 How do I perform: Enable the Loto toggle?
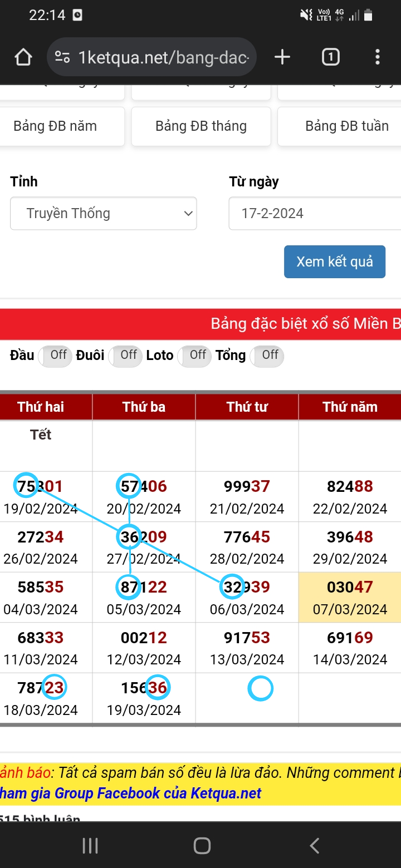[x=194, y=356]
